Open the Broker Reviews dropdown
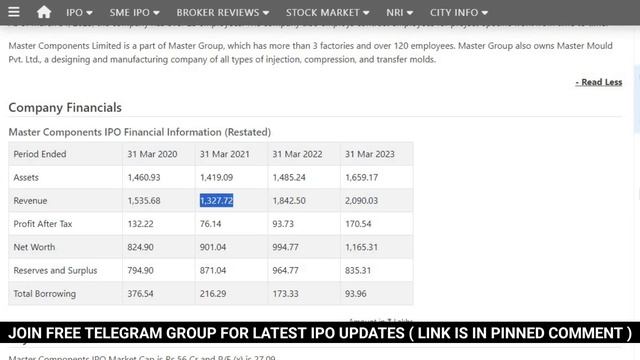 pyautogui.click(x=222, y=13)
